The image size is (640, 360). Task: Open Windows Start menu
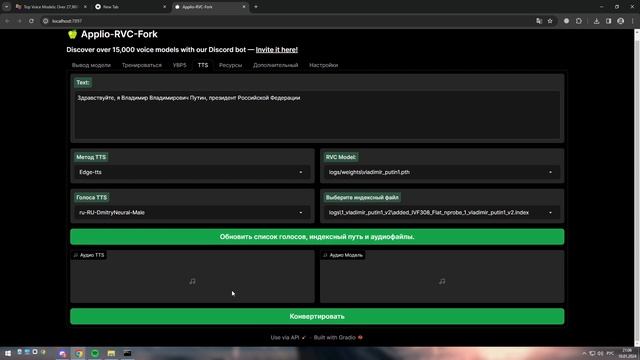coord(7,353)
